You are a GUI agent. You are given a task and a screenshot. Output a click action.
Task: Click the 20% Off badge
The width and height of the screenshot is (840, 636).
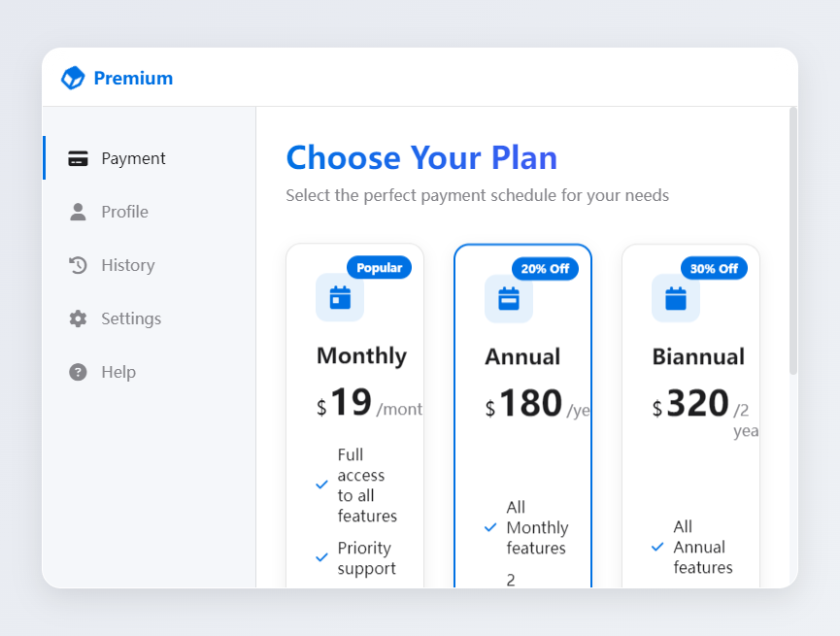[545, 269]
